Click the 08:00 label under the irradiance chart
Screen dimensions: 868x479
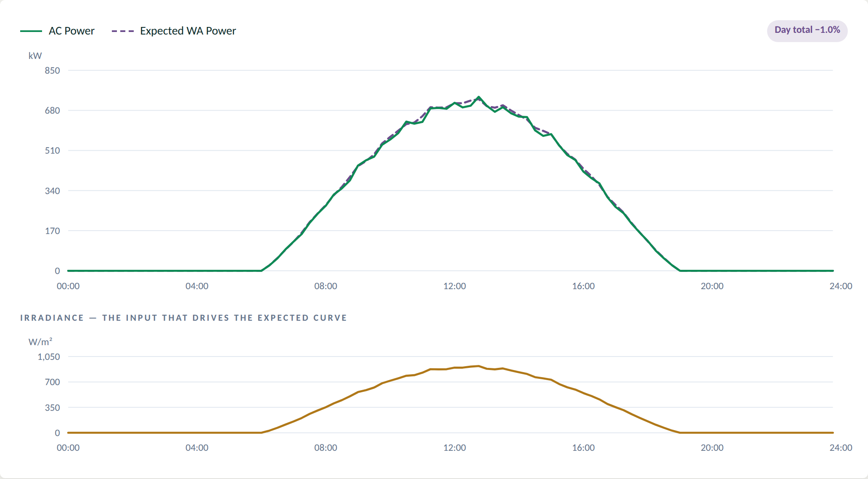click(x=326, y=447)
